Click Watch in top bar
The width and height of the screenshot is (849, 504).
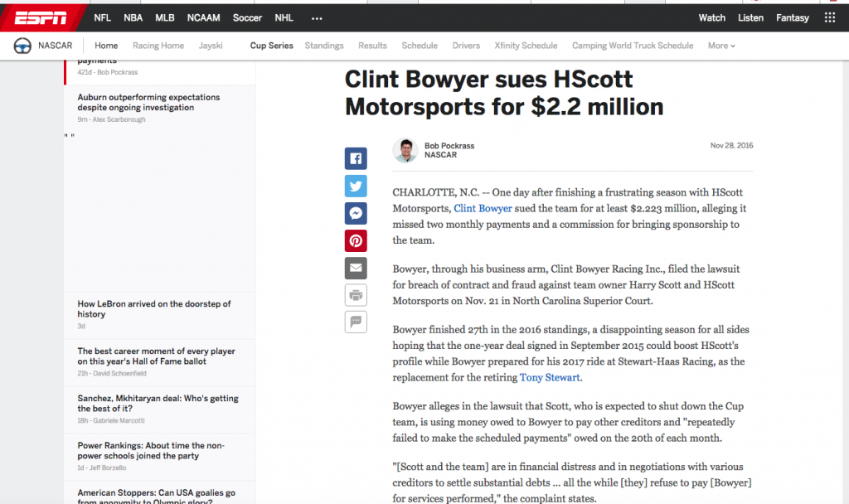click(711, 18)
